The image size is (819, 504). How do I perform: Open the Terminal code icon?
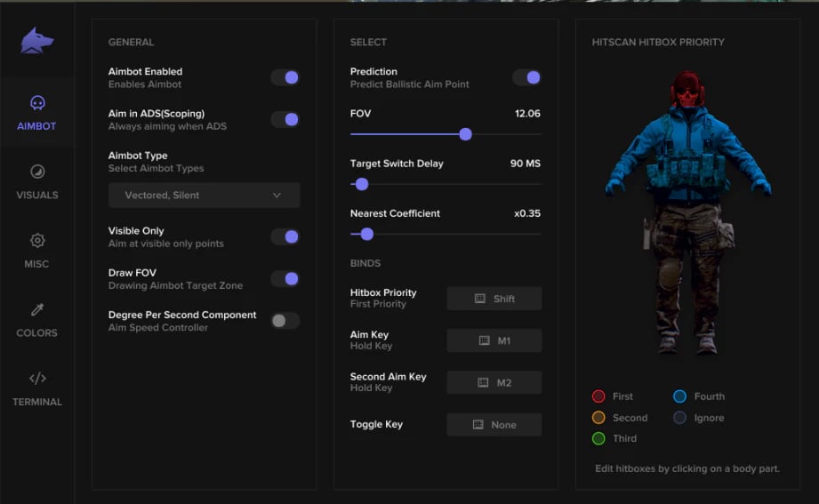point(37,378)
